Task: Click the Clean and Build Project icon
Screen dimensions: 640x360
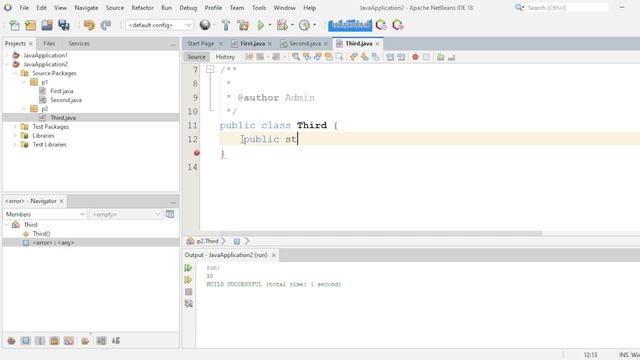Action: click(x=243, y=25)
